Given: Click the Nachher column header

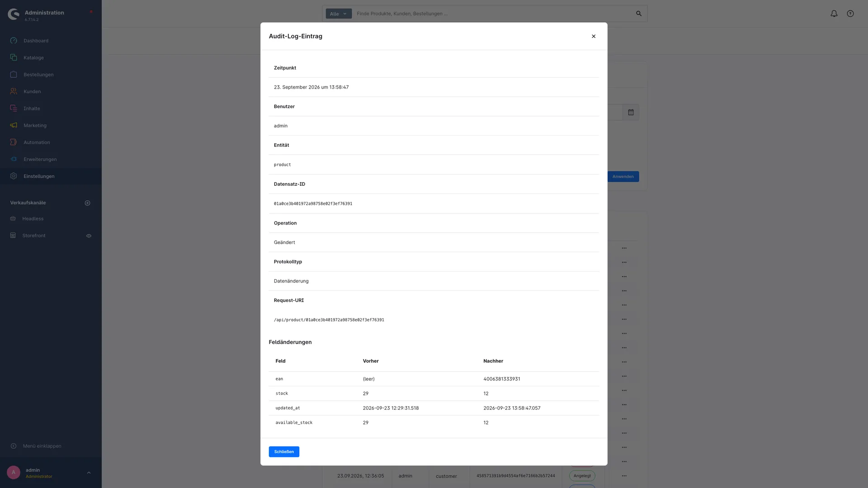Looking at the screenshot, I should click(493, 361).
